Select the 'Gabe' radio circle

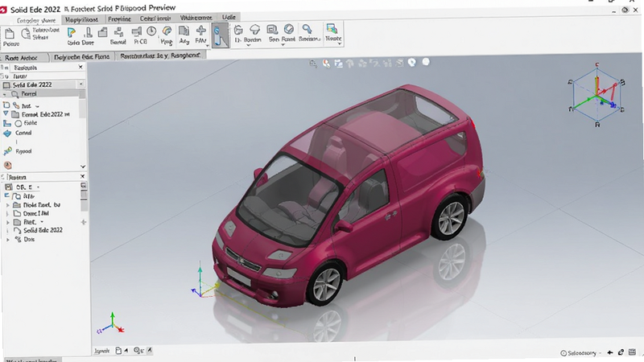tap(19, 124)
